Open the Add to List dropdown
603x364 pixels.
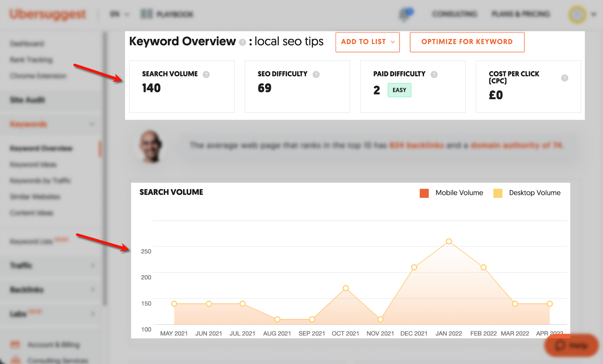tap(367, 42)
